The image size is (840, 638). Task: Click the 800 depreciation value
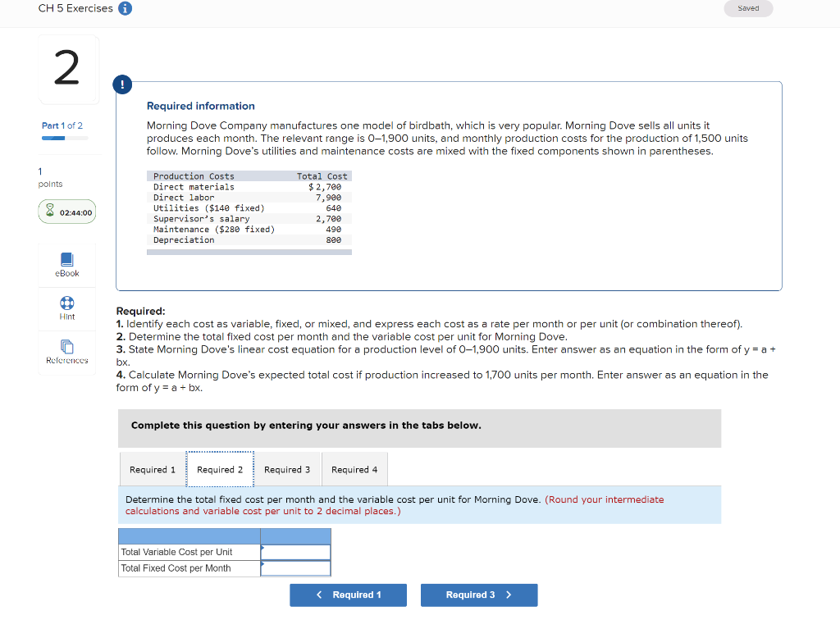coord(333,240)
